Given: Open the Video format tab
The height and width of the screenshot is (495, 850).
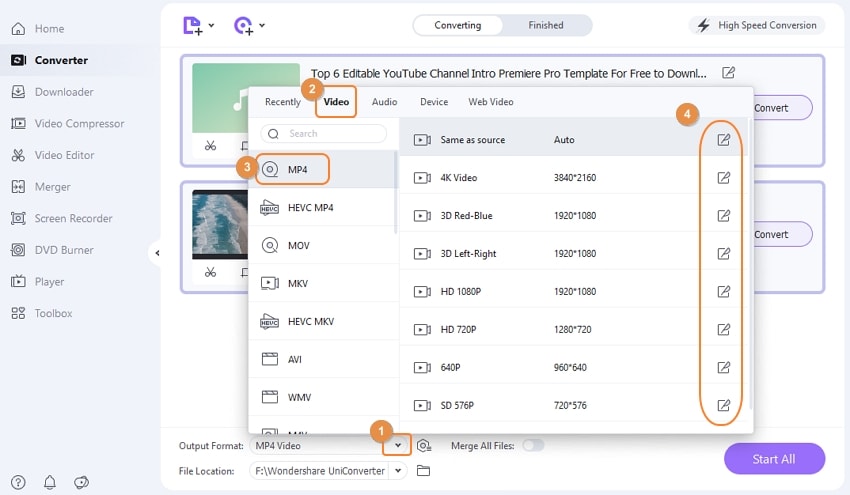Looking at the screenshot, I should (336, 102).
